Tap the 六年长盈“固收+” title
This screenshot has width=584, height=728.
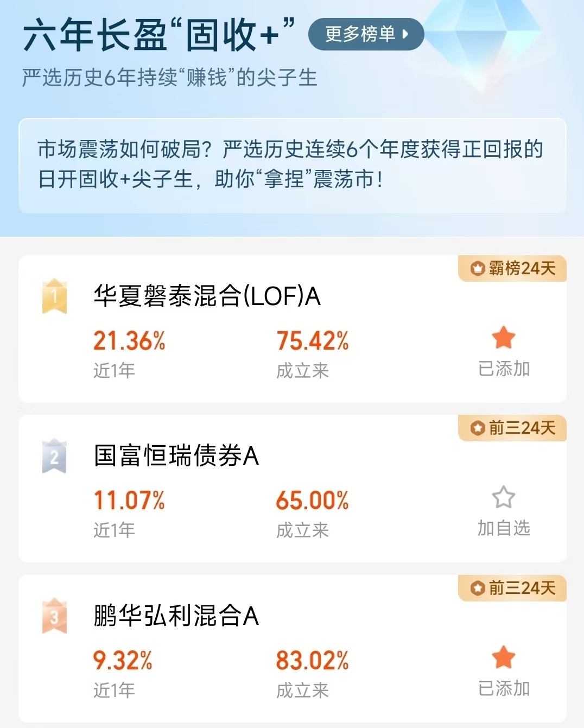tap(158, 35)
